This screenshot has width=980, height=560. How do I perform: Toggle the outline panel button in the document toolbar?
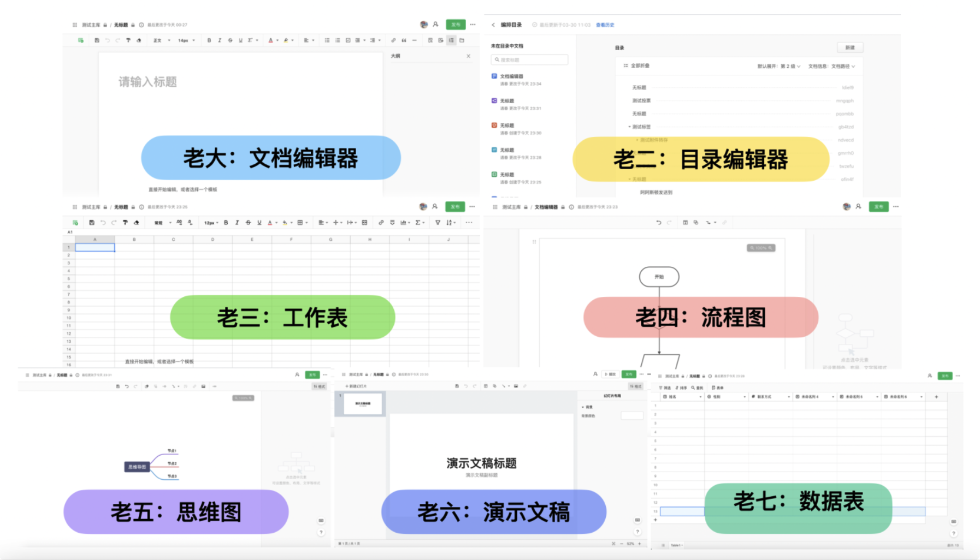click(451, 40)
